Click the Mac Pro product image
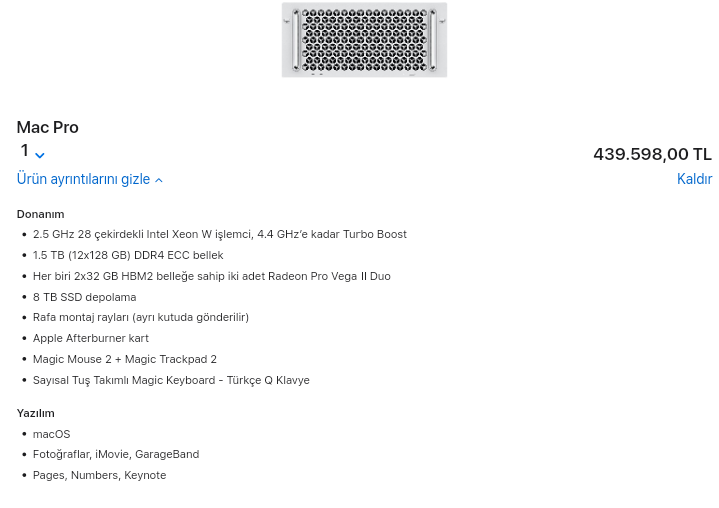Image resolution: width=719 pixels, height=508 pixels. [364, 40]
